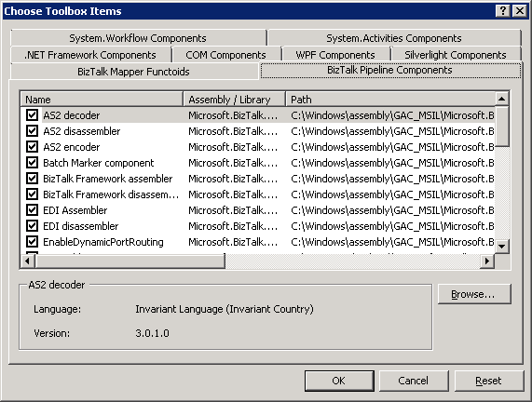Select the AS2 disassembler row name
Image resolution: width=532 pixels, height=402 pixels.
[81, 131]
